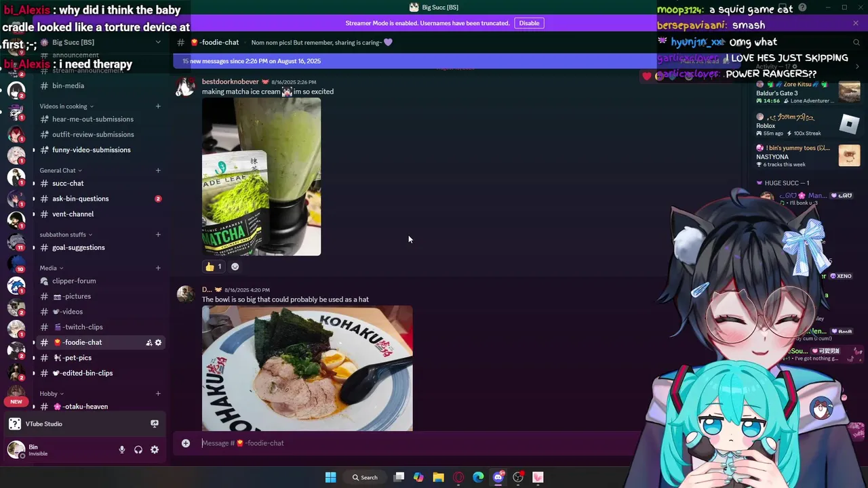868x488 pixels.
Task: Open Task View on the taskbar
Action: 399,477
